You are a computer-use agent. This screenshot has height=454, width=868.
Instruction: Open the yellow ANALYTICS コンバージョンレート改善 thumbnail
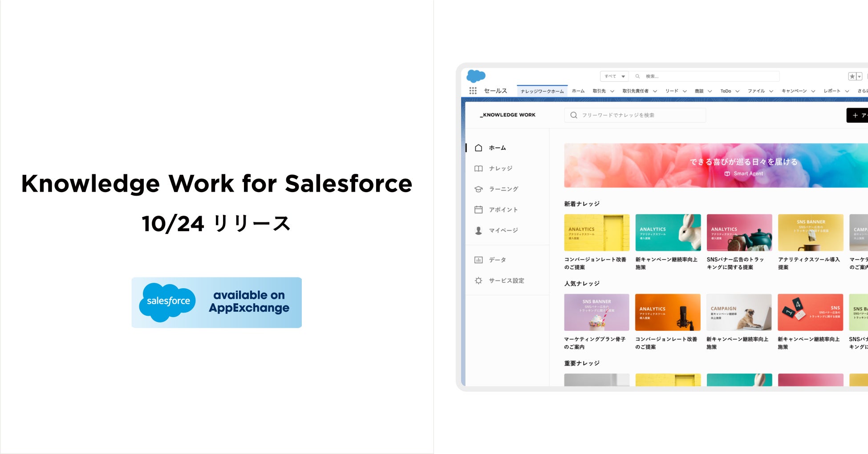pyautogui.click(x=597, y=233)
